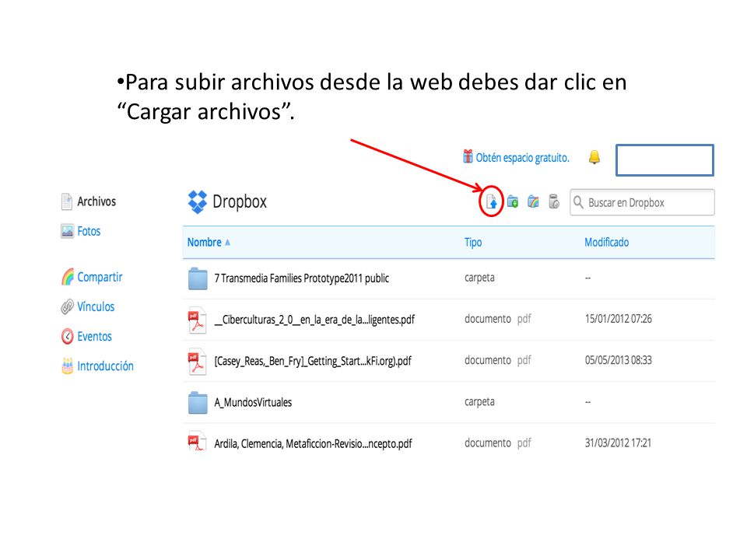Open __Ciberculturas_2_0 pdf file name
Viewport: 747px width, 560px height.
point(314,320)
